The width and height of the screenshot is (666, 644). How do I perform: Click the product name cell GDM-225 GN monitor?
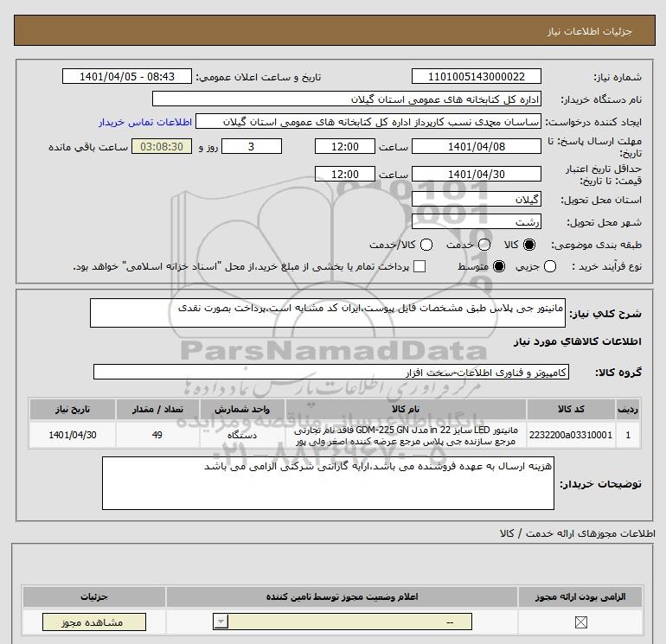(406, 435)
